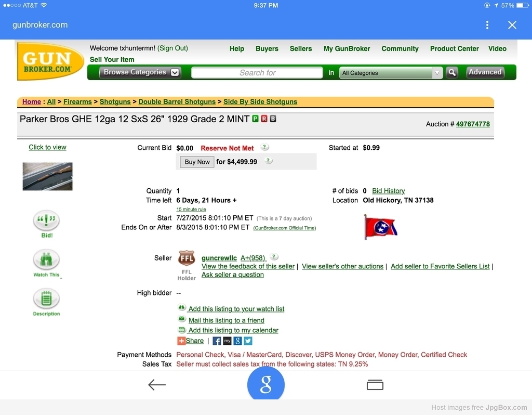This screenshot has height=415, width=532.
Task: Click the search magnifier button
Action: pyautogui.click(x=451, y=72)
